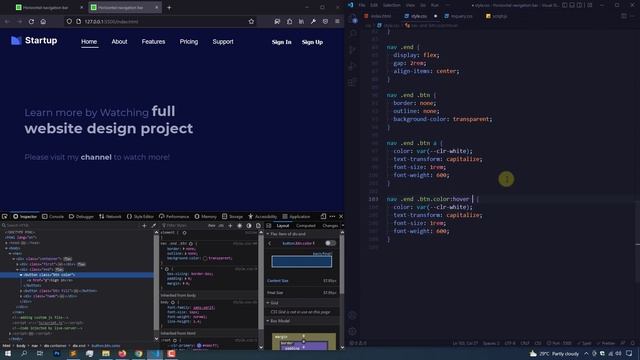The image size is (640, 360).
Task: Collapse the div class end node
Action: tap(17, 269)
